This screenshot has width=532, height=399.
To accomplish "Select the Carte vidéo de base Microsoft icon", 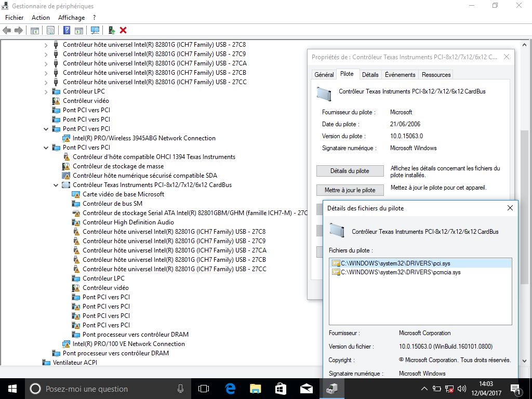I will click(x=76, y=194).
